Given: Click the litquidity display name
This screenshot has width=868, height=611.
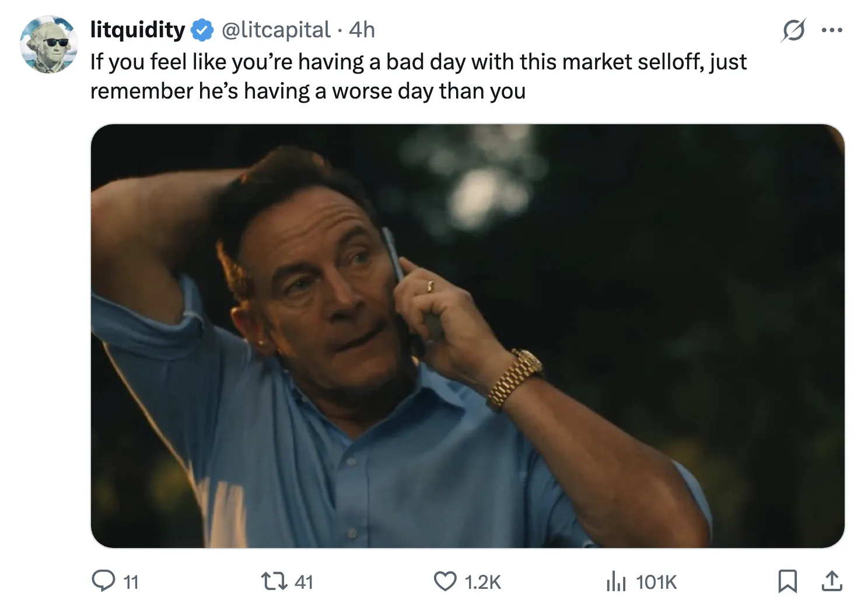Looking at the screenshot, I should pyautogui.click(x=138, y=30).
